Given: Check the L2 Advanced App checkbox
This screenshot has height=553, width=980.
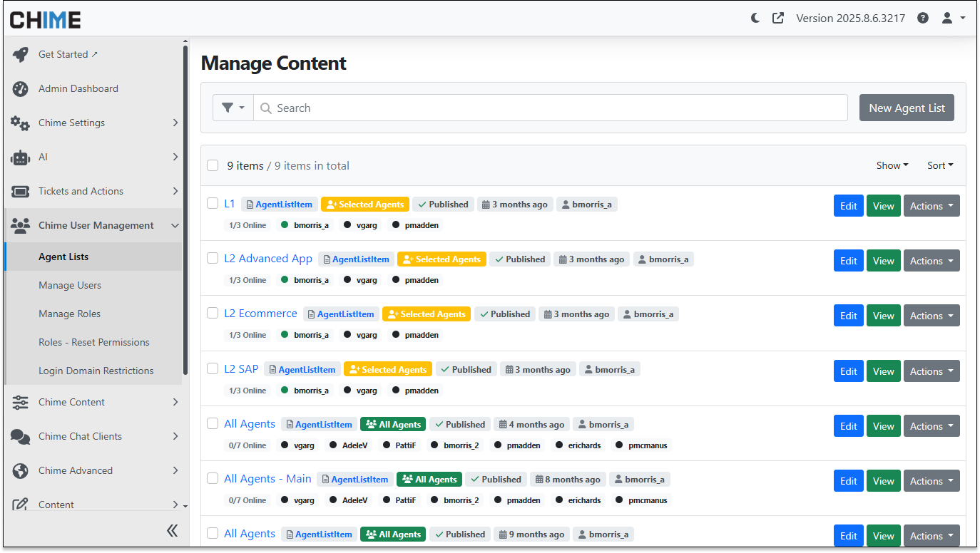Looking at the screenshot, I should [213, 258].
